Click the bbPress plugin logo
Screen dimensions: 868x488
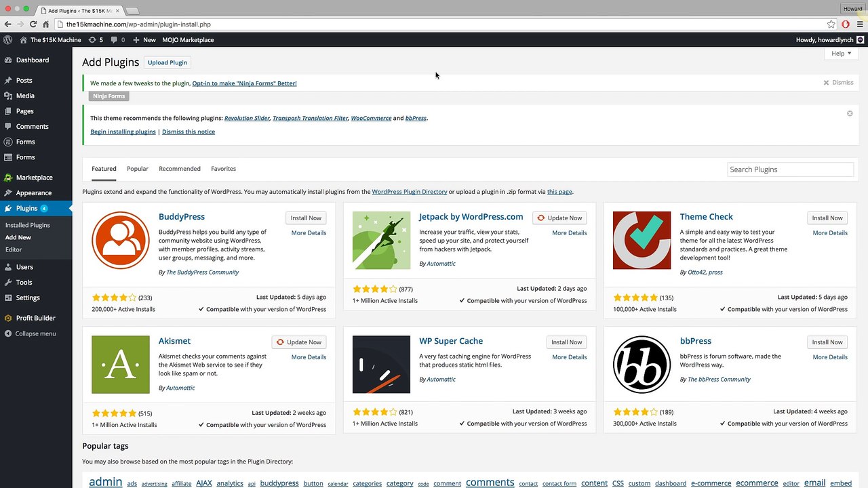click(x=642, y=365)
